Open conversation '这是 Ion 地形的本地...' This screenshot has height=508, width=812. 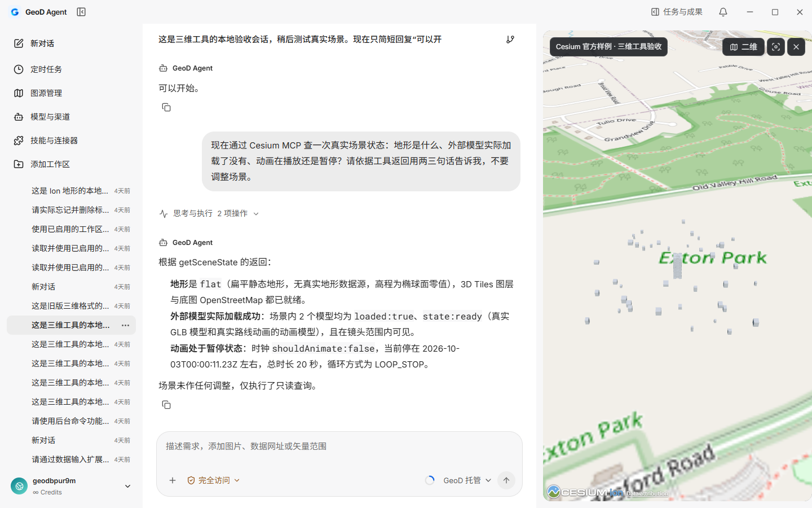click(x=71, y=191)
